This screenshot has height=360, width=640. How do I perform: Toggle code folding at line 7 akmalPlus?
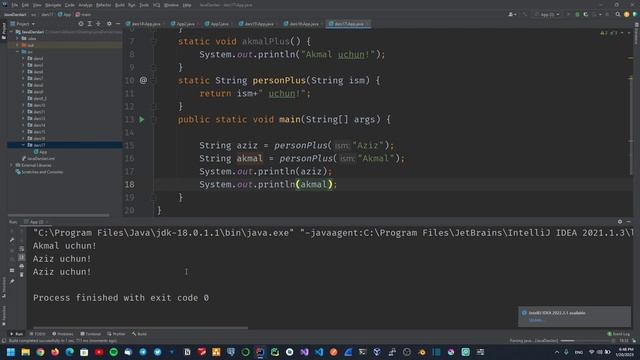click(155, 41)
